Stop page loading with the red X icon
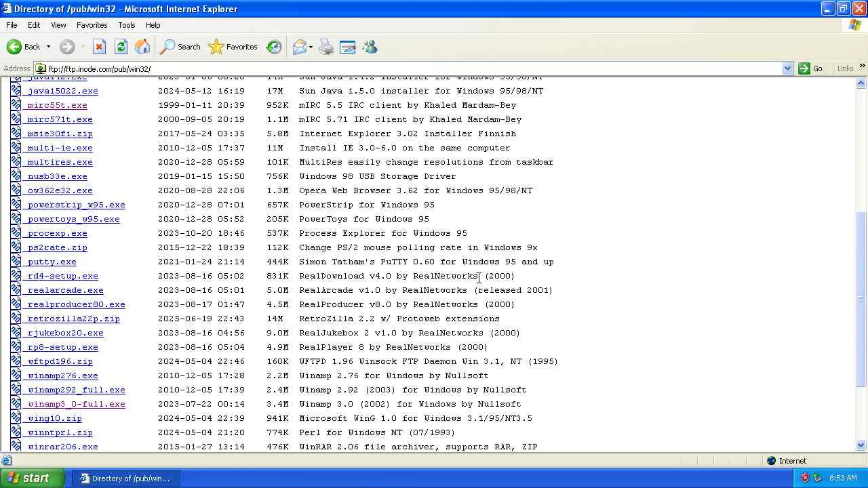The width and height of the screenshot is (868, 488). (x=99, y=47)
